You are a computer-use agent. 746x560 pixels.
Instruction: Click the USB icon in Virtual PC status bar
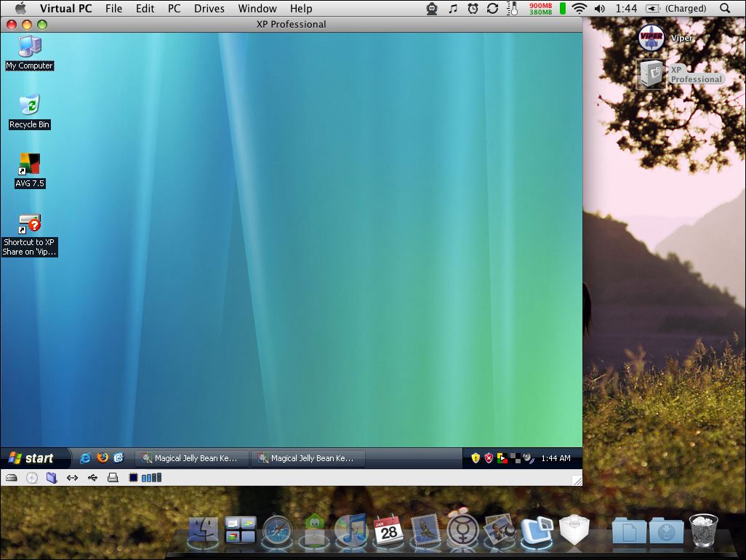coord(93,478)
